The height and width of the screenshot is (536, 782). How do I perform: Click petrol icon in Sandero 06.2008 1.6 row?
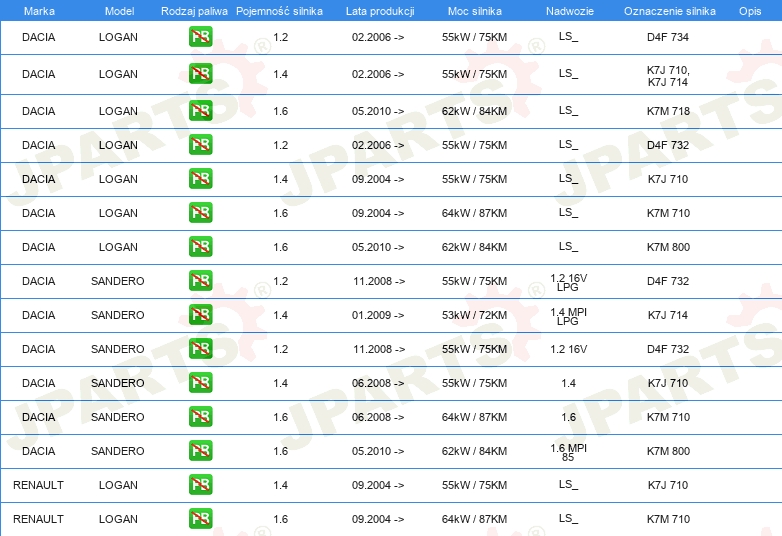pos(200,417)
